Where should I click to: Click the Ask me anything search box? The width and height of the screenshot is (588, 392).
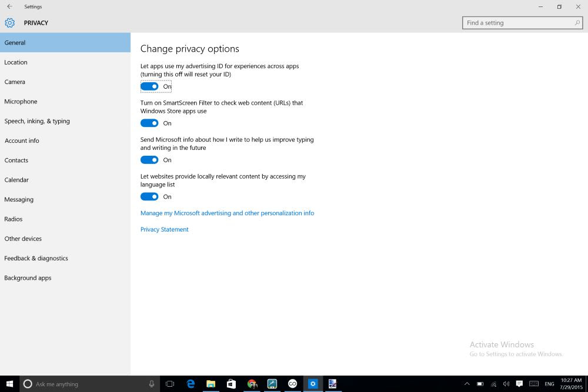pos(90,384)
